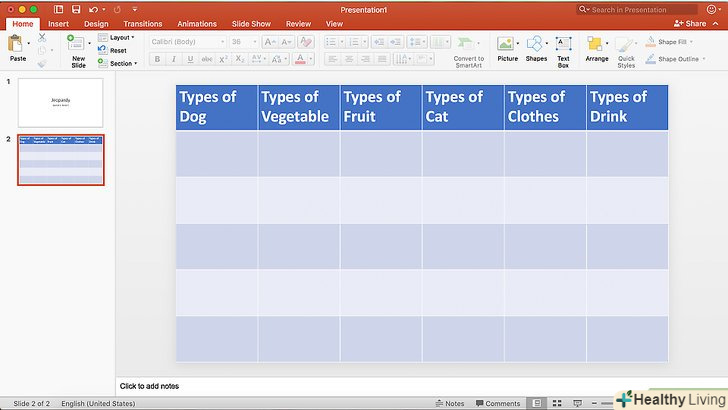
Task: Toggle Normal view in status bar
Action: [537, 403]
